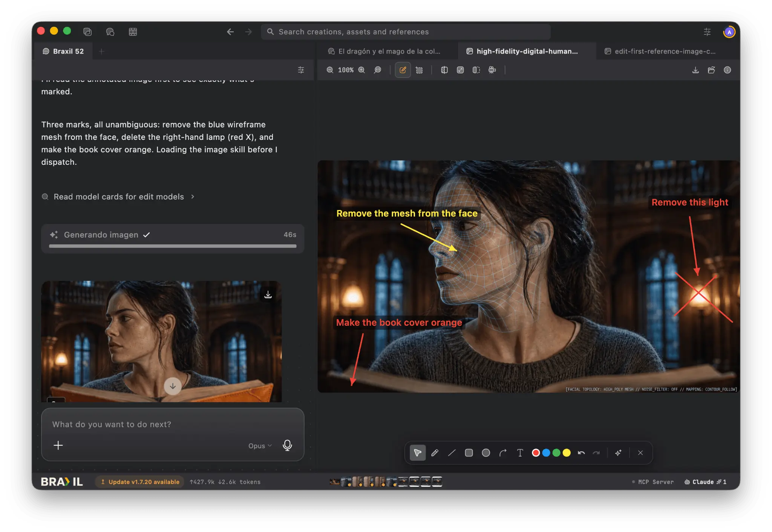Viewport: 772px width, 532px height.
Task: Jump to latest message with down arrow
Action: 173,386
